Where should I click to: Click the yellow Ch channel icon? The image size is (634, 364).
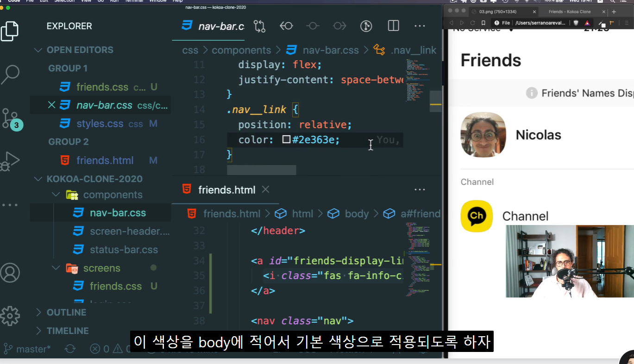tap(477, 216)
